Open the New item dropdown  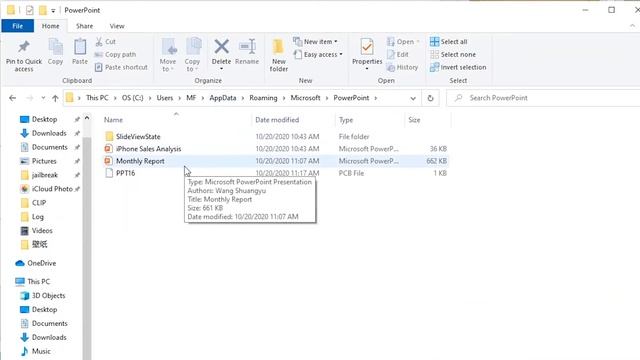[x=316, y=42]
